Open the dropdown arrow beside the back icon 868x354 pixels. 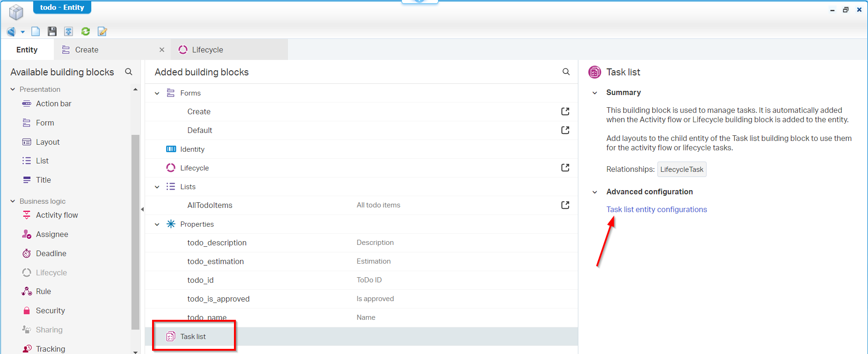[x=22, y=32]
